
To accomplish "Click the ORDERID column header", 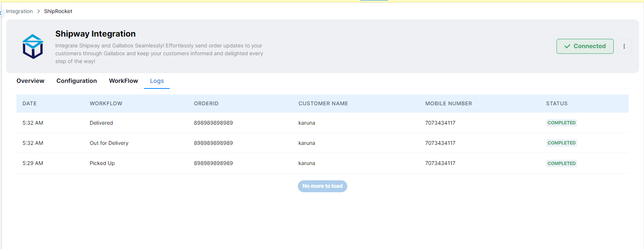I will click(206, 103).
